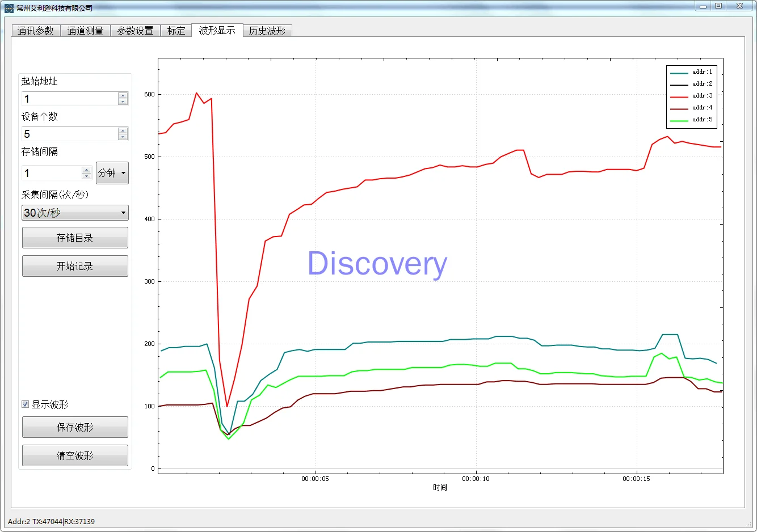Decrease the 存储间隔 value with down arrow
Viewport: 757px width, 532px height.
pos(87,176)
